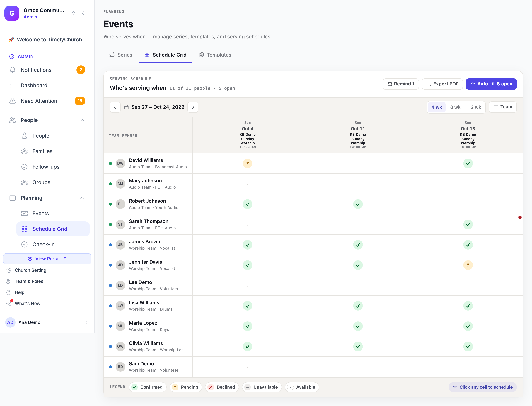The image size is (532, 406).
Task: Open Need Attention warning item
Action: tap(47, 101)
